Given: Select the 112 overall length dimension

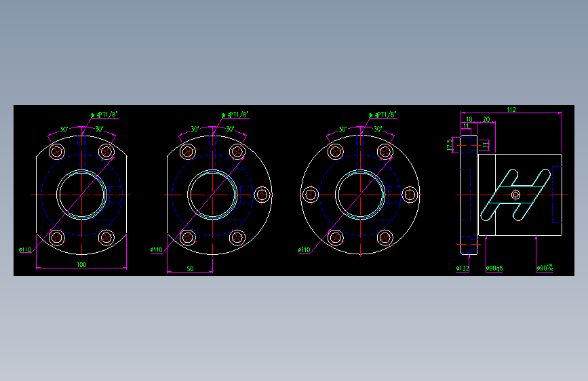Looking at the screenshot, I should (x=511, y=110).
